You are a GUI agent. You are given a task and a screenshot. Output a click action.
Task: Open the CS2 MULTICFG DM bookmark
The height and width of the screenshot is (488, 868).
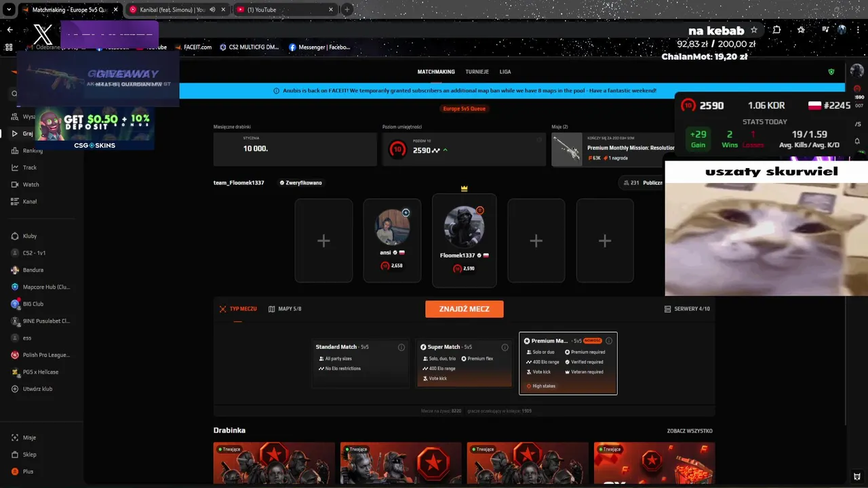pos(250,47)
